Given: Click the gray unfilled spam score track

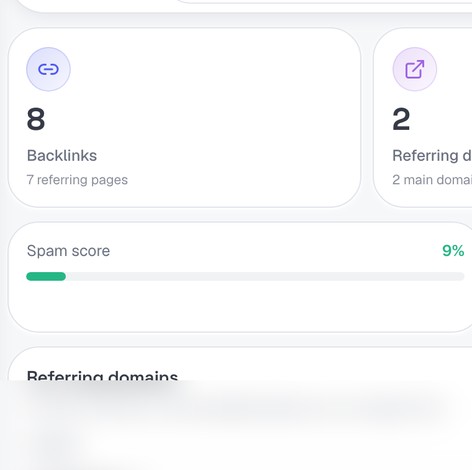Looking at the screenshot, I should pos(265,276).
